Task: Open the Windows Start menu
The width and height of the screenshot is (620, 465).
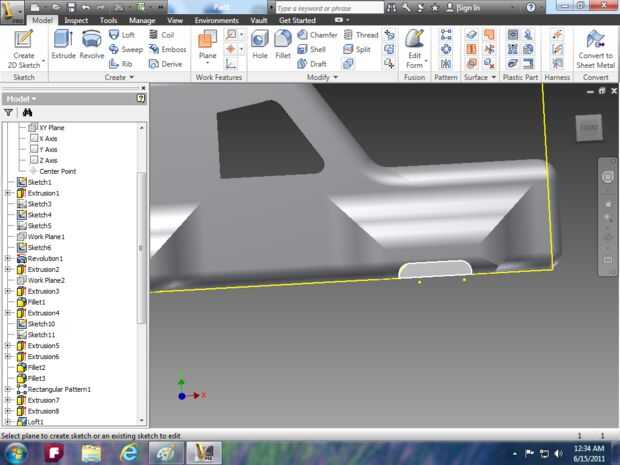Action: pyautogui.click(x=16, y=453)
